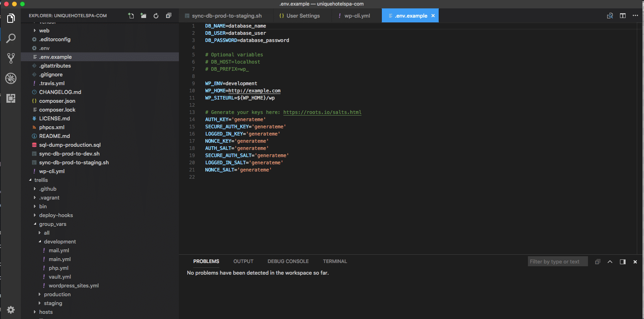Open README.md
The height and width of the screenshot is (319, 644).
point(100,136)
